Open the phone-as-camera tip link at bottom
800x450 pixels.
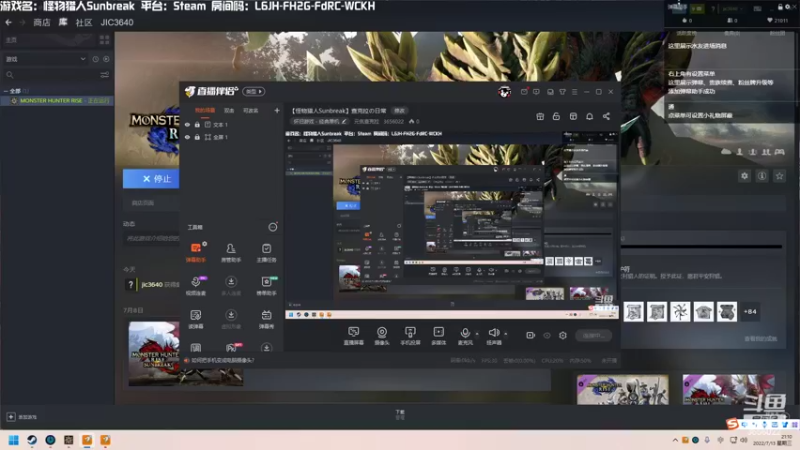222,360
